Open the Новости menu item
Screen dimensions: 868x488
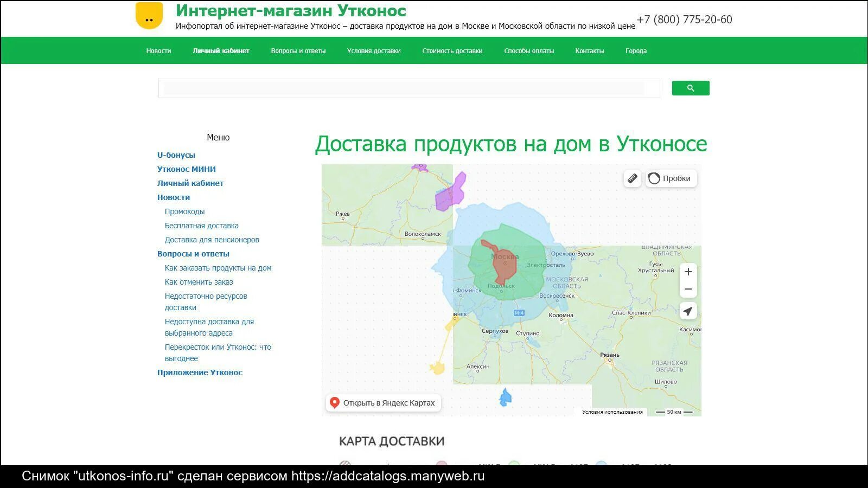158,51
